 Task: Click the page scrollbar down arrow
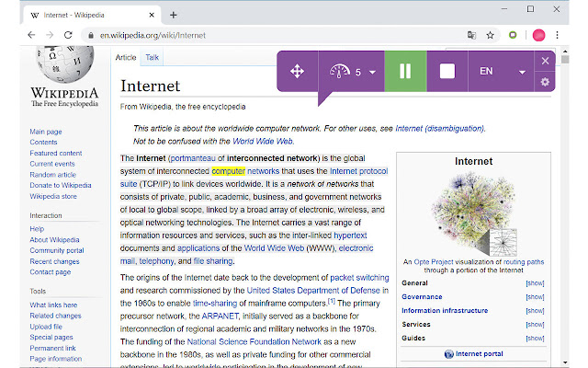(565, 363)
